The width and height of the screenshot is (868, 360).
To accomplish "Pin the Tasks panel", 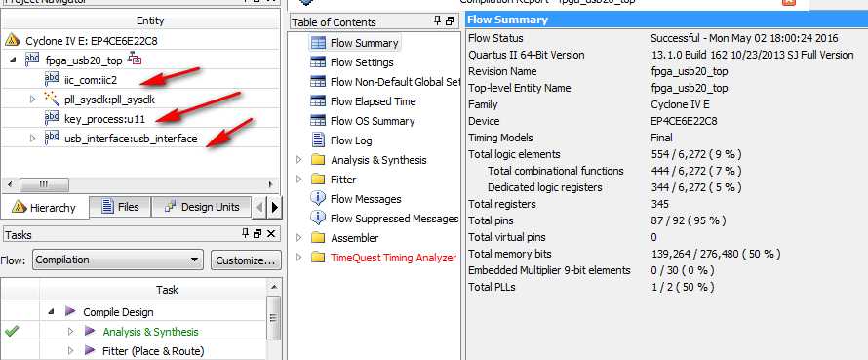I will click(x=246, y=234).
